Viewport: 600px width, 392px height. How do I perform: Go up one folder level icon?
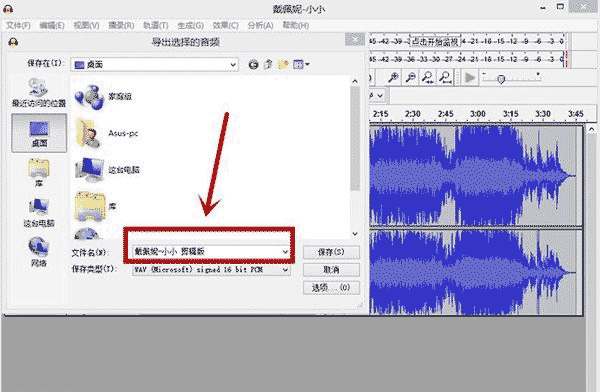point(268,65)
